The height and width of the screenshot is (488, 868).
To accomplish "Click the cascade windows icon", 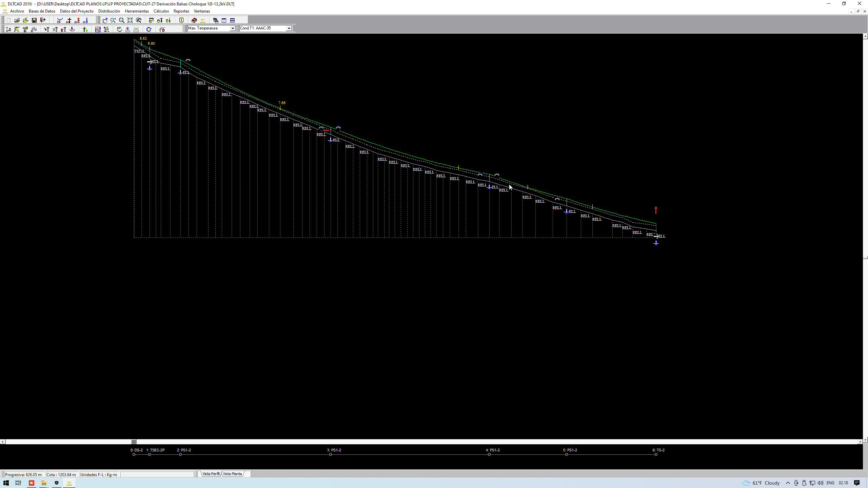I will click(x=216, y=20).
